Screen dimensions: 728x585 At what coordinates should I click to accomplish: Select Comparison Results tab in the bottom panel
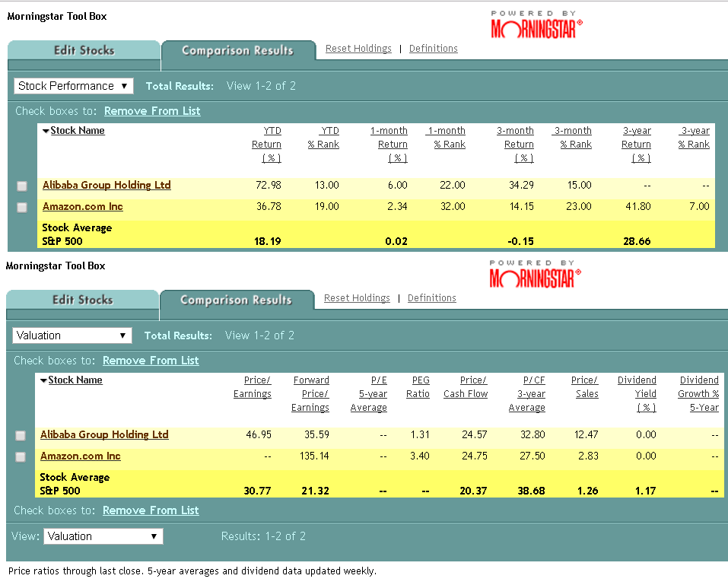click(237, 300)
